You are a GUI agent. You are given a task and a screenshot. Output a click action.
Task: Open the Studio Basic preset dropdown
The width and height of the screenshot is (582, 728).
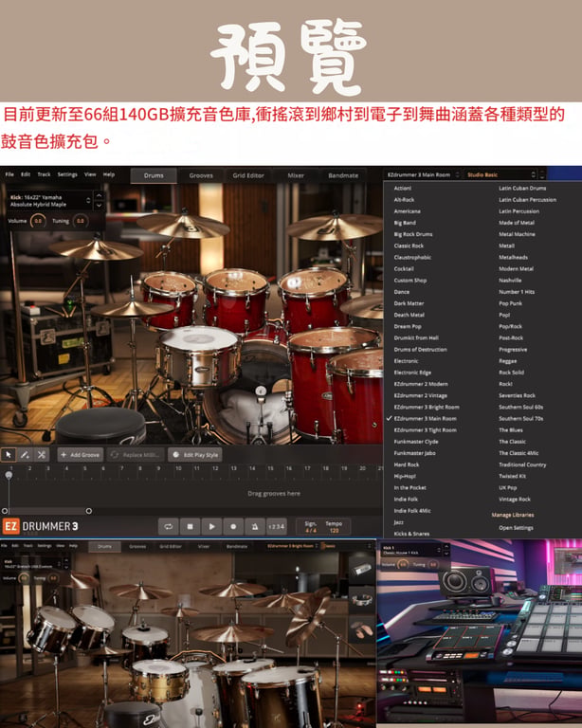pyautogui.click(x=500, y=174)
